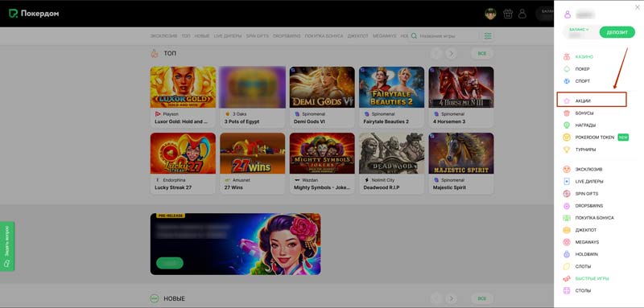Click the Задать вопрос side tab

pos(7,246)
